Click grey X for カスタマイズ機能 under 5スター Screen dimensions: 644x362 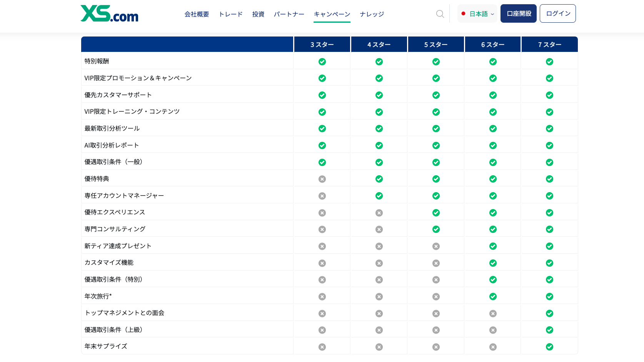pyautogui.click(x=436, y=263)
